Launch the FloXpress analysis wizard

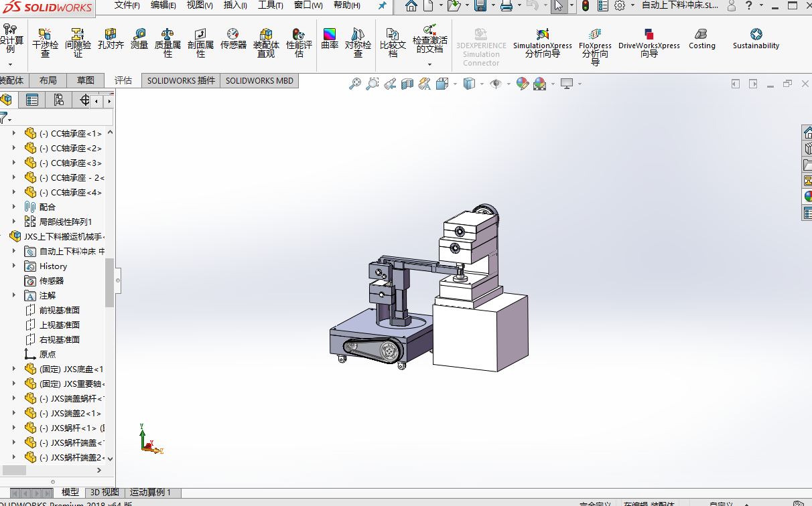click(595, 46)
